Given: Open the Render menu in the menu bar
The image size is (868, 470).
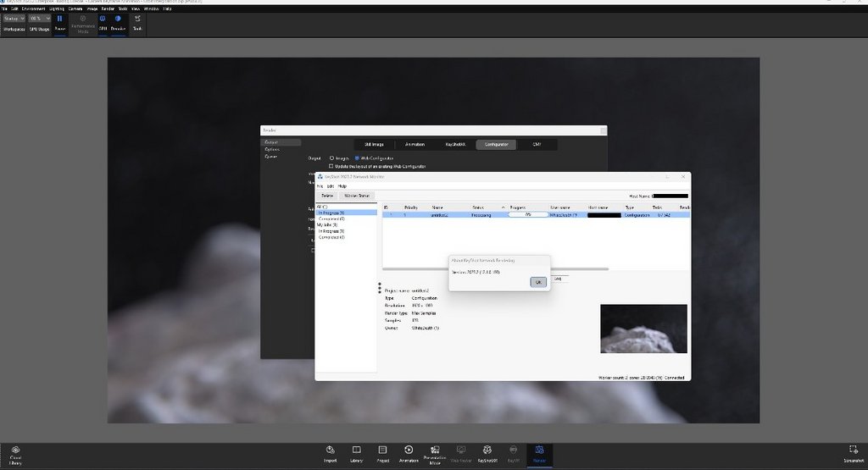Looking at the screenshot, I should click(x=108, y=8).
